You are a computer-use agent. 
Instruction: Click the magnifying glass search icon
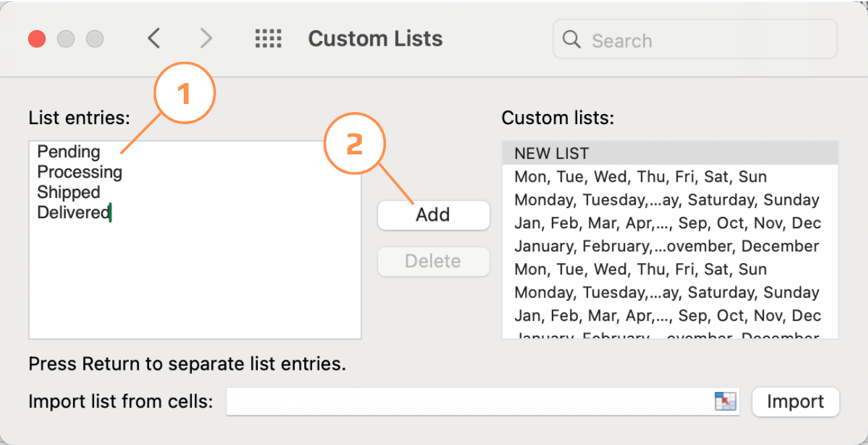tap(571, 40)
